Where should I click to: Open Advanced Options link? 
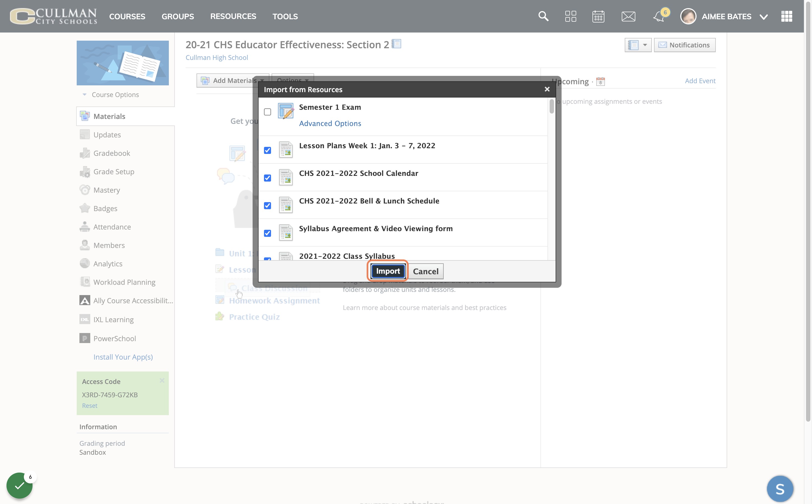330,123
